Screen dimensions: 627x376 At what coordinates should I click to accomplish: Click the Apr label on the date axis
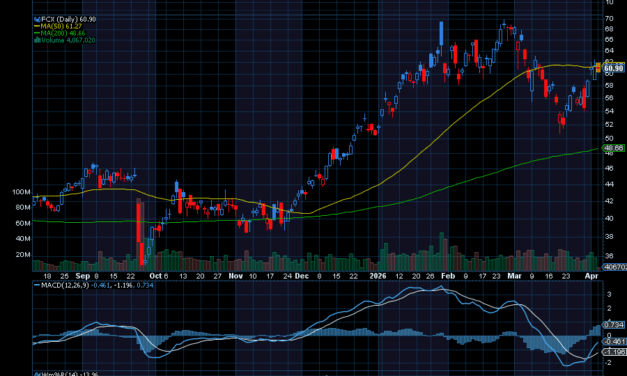click(x=591, y=276)
